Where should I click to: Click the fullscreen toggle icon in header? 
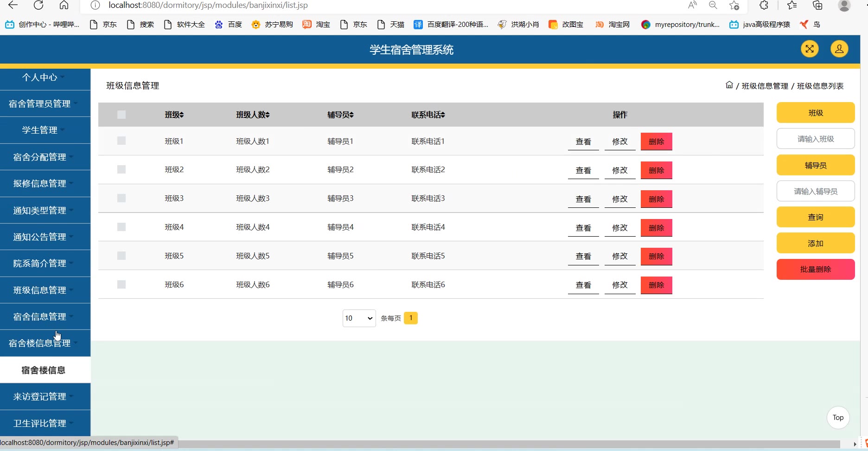pyautogui.click(x=810, y=49)
